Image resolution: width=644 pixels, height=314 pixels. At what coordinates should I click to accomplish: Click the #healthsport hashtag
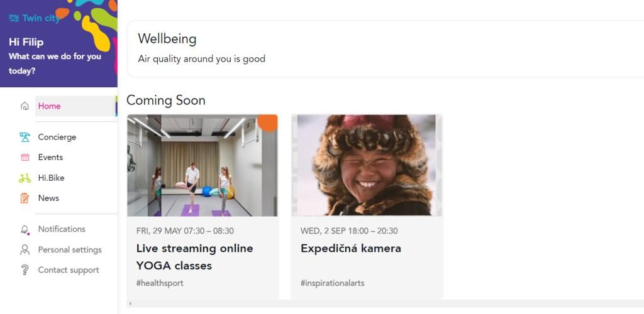160,283
